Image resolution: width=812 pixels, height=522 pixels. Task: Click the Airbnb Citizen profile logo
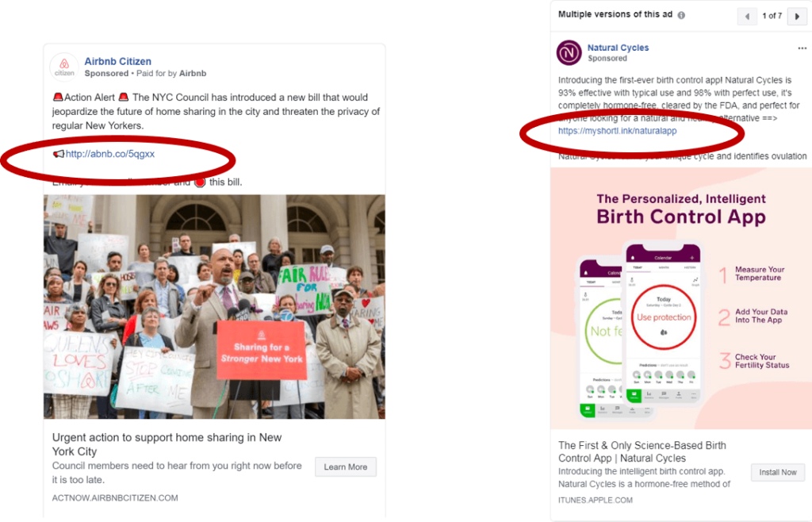click(x=64, y=67)
